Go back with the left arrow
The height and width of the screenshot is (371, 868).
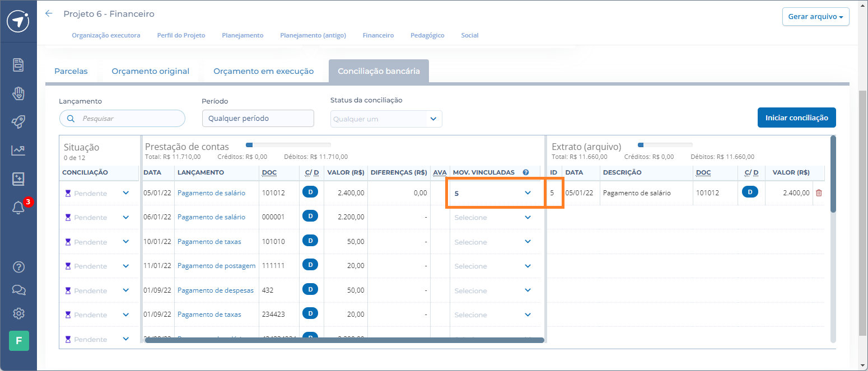pos(49,13)
